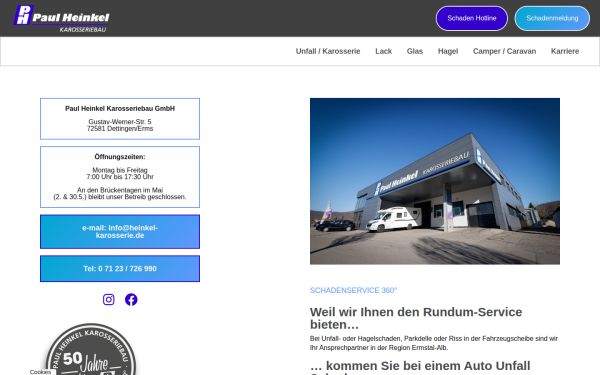The height and width of the screenshot is (375, 600).
Task: Click the 7:00 Uhr bis 17:30 Uhr text
Action: tap(120, 177)
